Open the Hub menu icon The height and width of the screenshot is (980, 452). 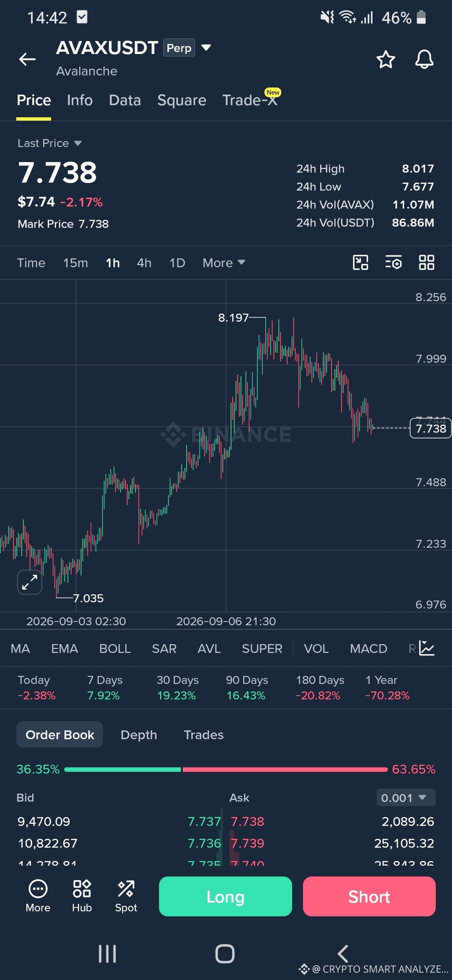pos(82,896)
